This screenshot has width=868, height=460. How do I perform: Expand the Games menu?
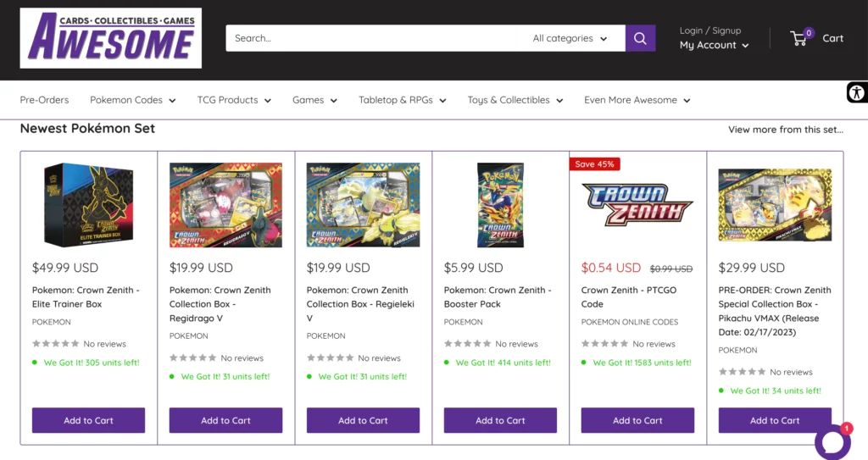[314, 100]
